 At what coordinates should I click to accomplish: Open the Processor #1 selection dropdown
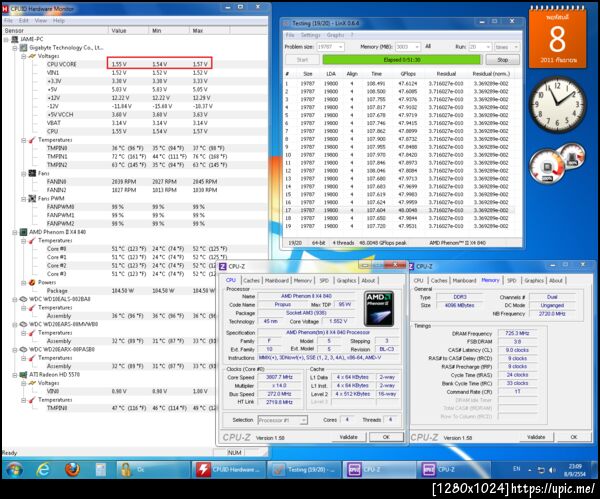tap(282, 420)
